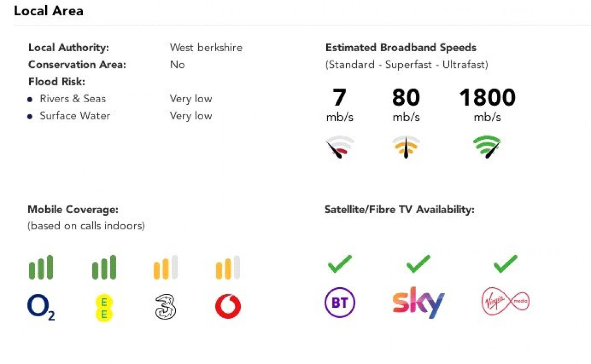Click the green checkmark above Sky

(418, 264)
